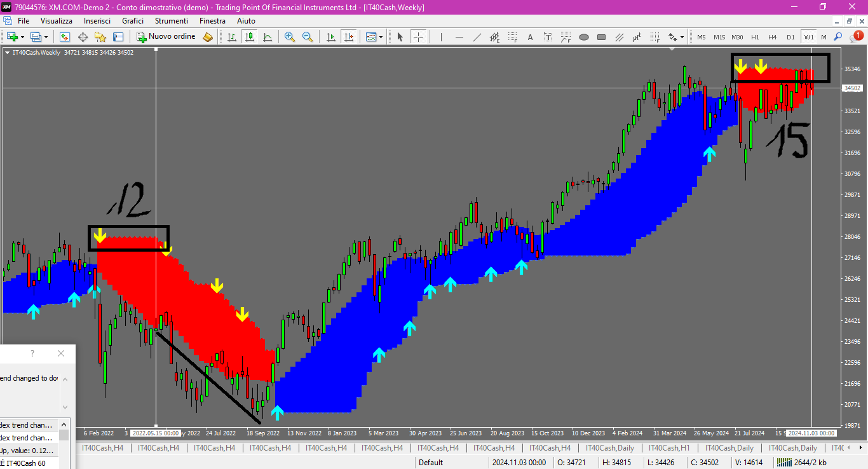
Task: Select the vertical line tool
Action: (441, 37)
